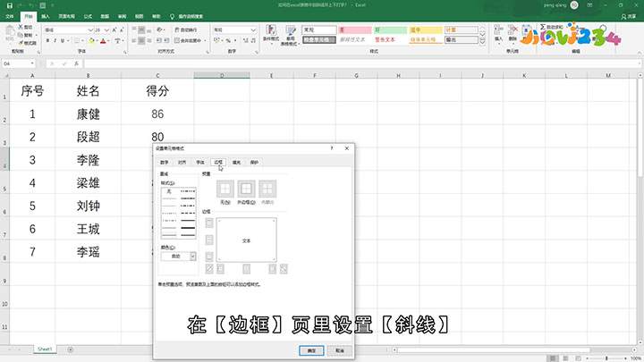Image resolution: width=644 pixels, height=362 pixels.
Task: Click the Format Painter brush icon
Action: click(21, 43)
